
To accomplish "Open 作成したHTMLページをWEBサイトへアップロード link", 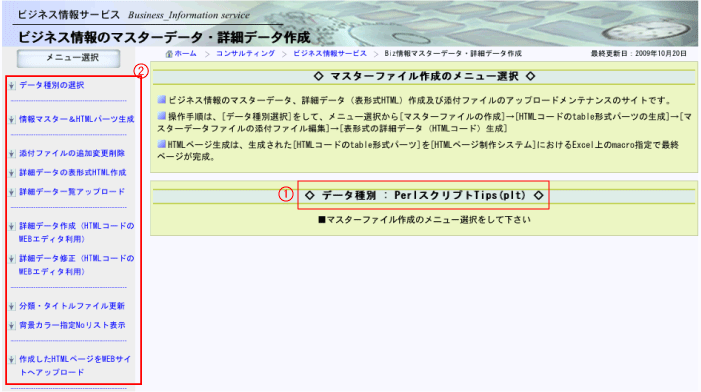I will [75, 366].
